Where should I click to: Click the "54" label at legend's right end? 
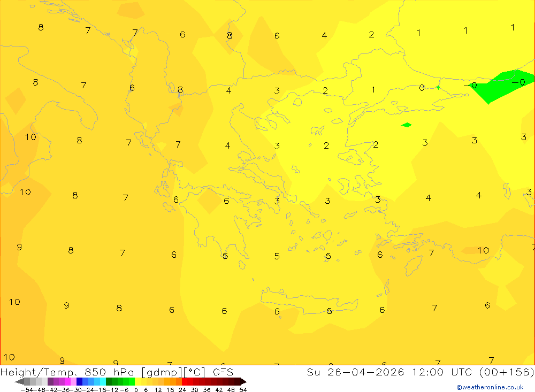243,390
